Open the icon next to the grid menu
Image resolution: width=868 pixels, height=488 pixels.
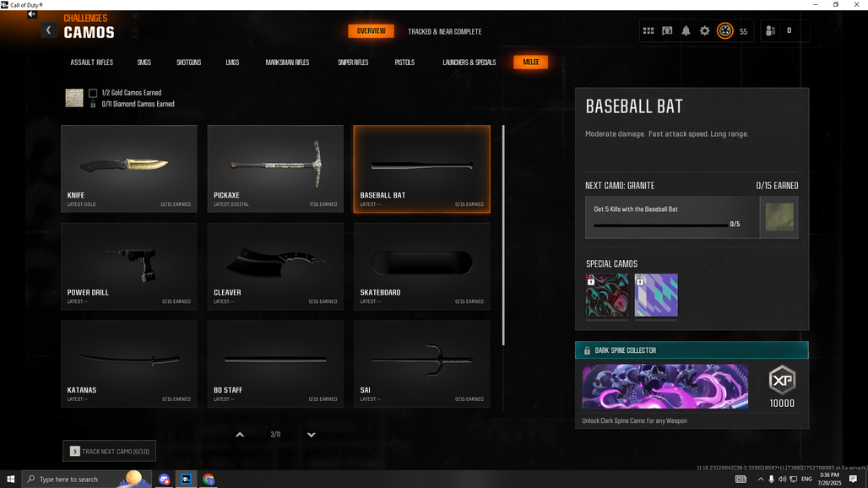pos(667,31)
